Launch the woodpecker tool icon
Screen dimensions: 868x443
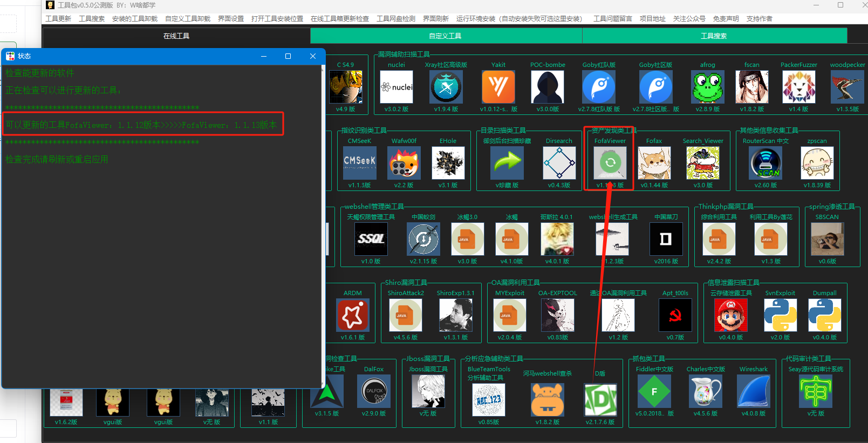tap(848, 87)
